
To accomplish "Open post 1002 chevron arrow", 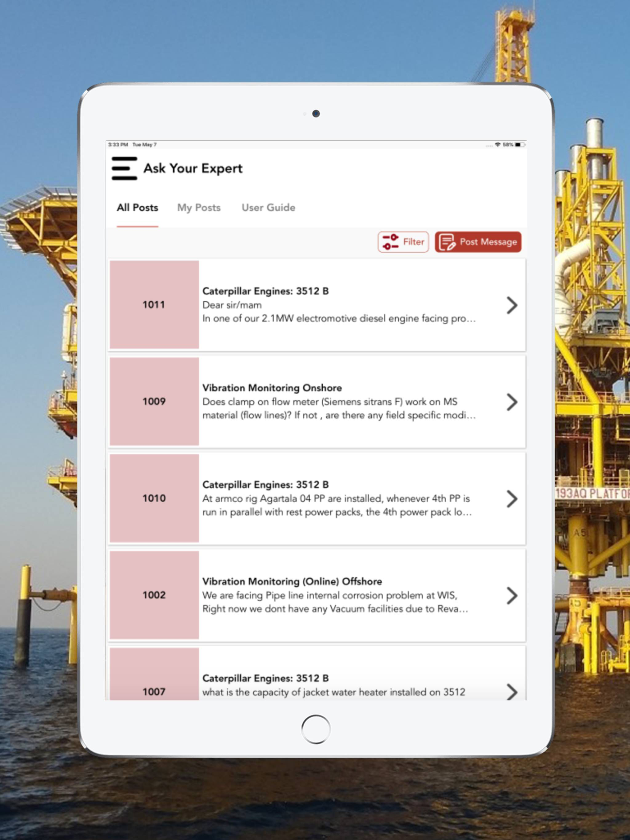I will click(x=512, y=596).
